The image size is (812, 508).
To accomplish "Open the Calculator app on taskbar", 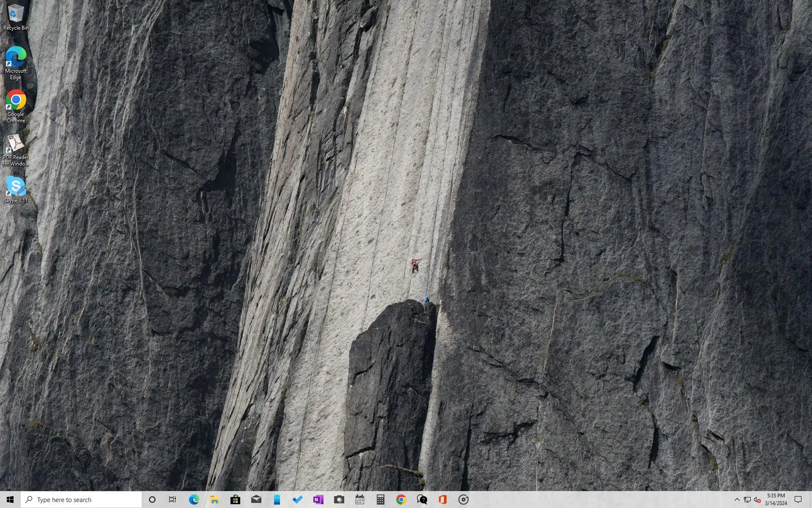I will (x=380, y=500).
